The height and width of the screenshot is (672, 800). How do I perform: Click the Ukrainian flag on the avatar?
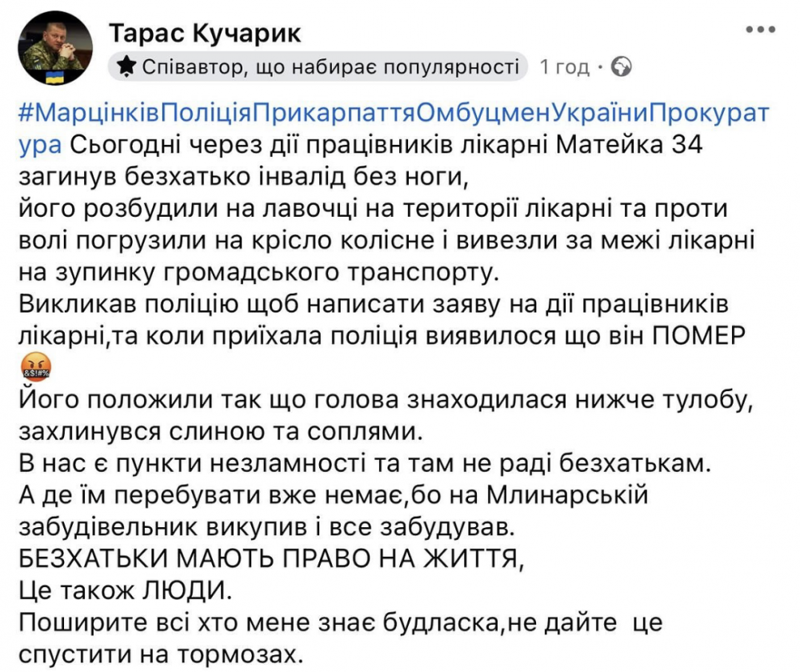coord(55,78)
